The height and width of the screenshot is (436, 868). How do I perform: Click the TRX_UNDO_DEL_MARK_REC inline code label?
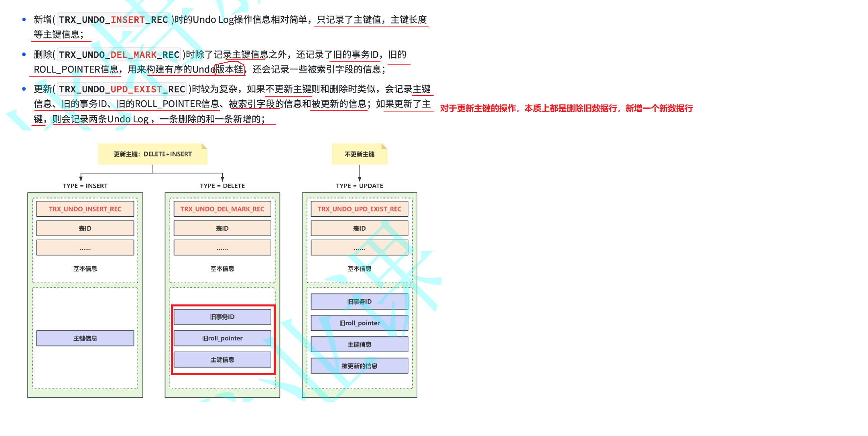119,55
